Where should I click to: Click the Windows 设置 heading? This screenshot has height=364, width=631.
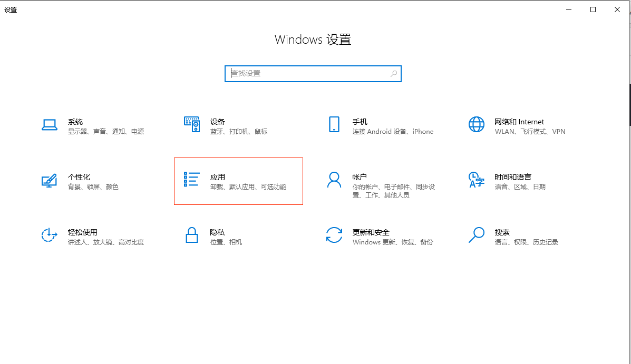[x=313, y=40]
